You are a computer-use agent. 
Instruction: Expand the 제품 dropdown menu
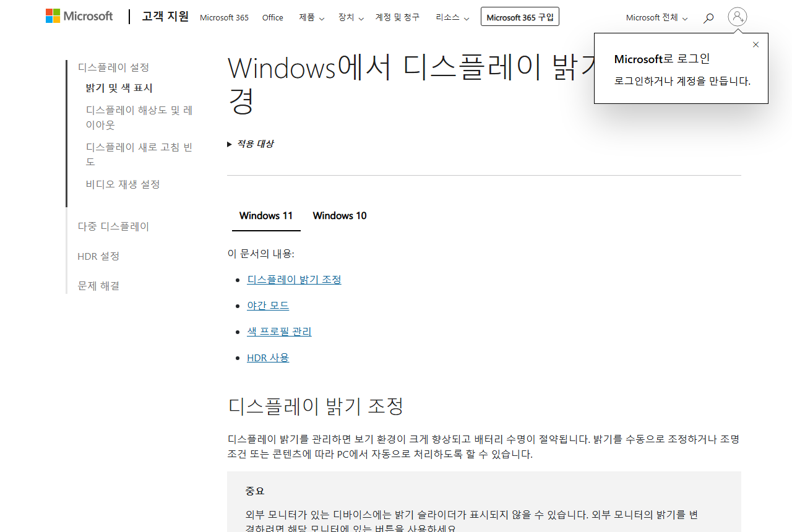[x=311, y=17]
